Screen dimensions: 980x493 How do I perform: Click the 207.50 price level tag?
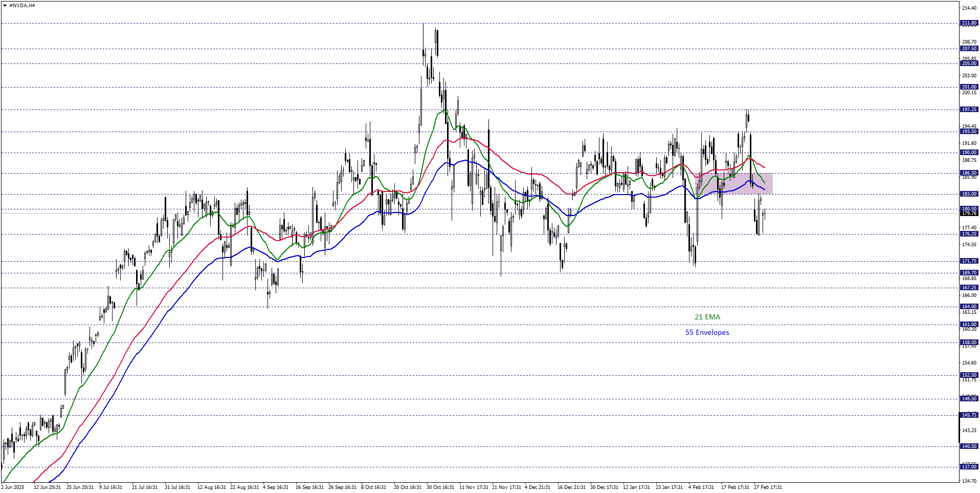[x=969, y=49]
